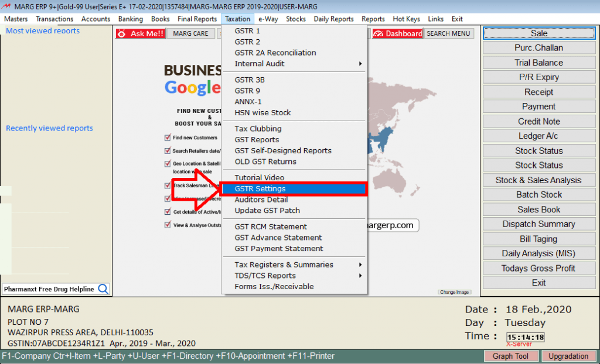Open the Links menu

(436, 19)
